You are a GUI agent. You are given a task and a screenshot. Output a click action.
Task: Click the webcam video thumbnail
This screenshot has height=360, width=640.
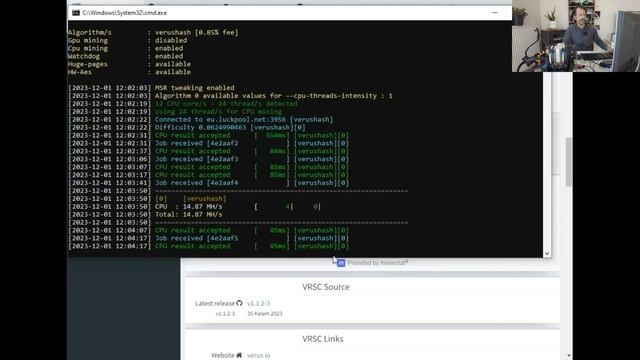tap(576, 36)
